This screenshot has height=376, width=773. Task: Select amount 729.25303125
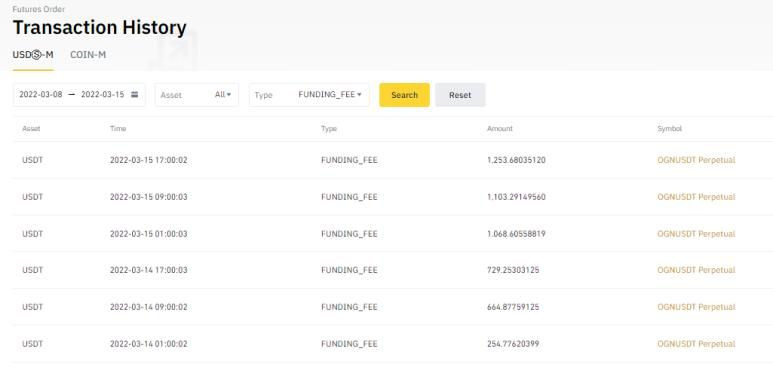click(x=513, y=270)
